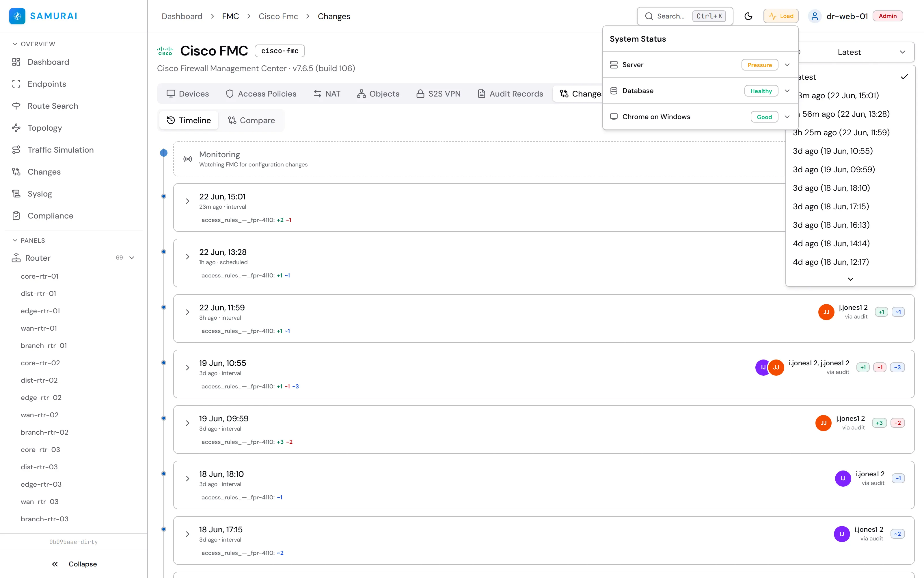The height and width of the screenshot is (578, 924).
Task: Expand the Server status row
Action: (700, 65)
